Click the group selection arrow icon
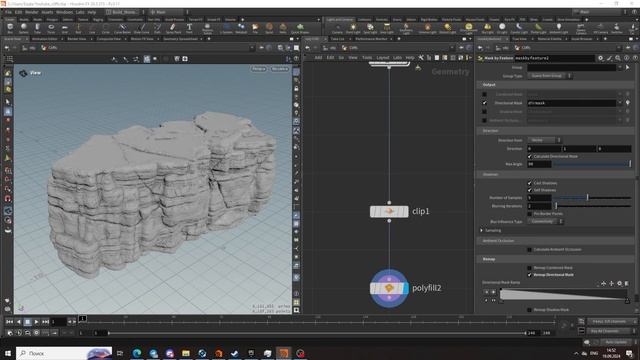The width and height of the screenshot is (640, 360). 628,67
